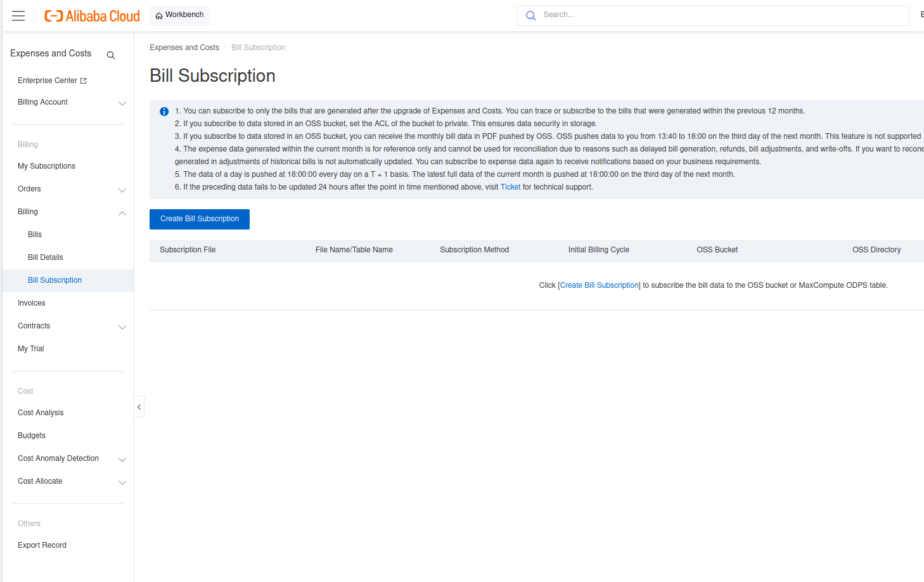Open the hamburger navigation menu
Screen dimensions: 924x582
tap(18, 16)
